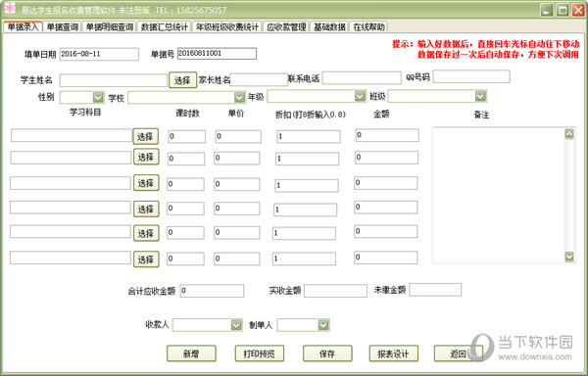Click the 合计应收金额 field
This screenshot has height=376, width=588.
point(213,291)
